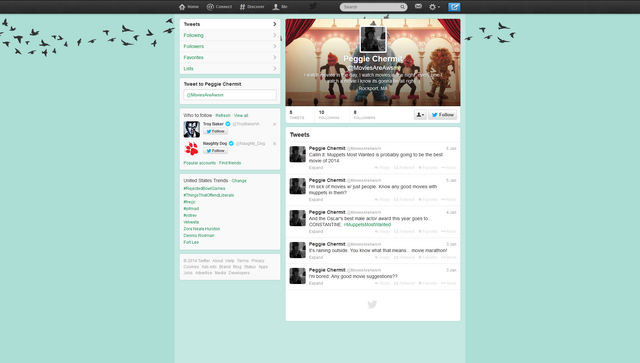
Task: Expand the 6 Jan Muppets Most Wanted tweet
Action: tap(316, 167)
